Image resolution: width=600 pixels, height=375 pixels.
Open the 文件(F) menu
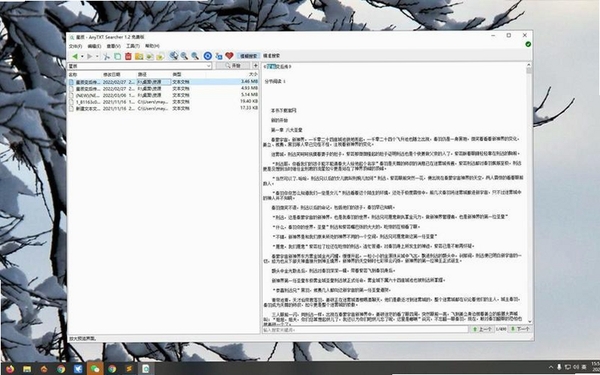(x=75, y=46)
